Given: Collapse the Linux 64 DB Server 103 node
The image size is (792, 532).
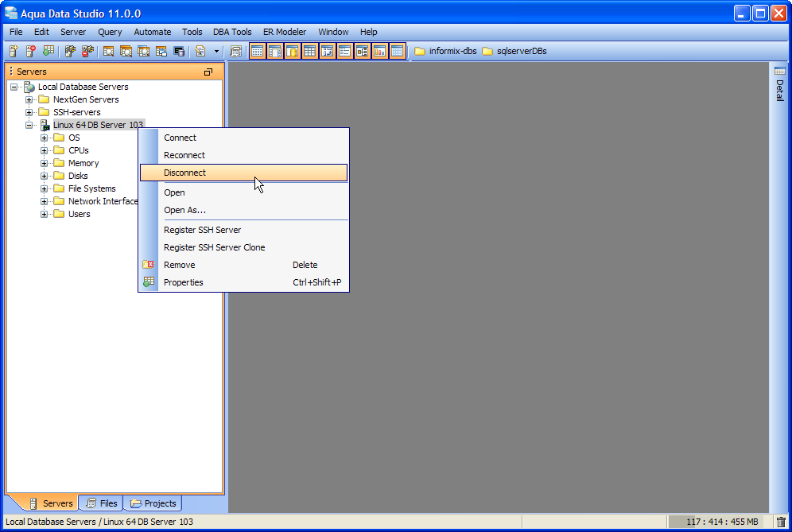Looking at the screenshot, I should 29,125.
